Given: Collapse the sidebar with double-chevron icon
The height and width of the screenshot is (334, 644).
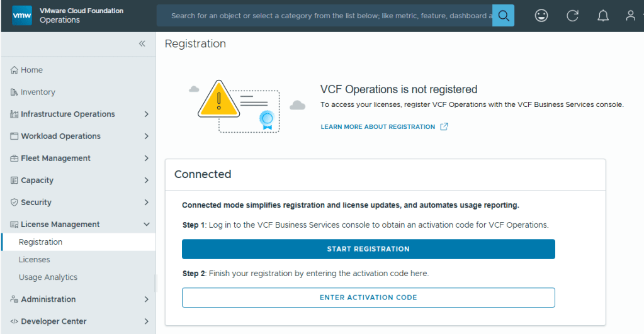Looking at the screenshot, I should [142, 43].
